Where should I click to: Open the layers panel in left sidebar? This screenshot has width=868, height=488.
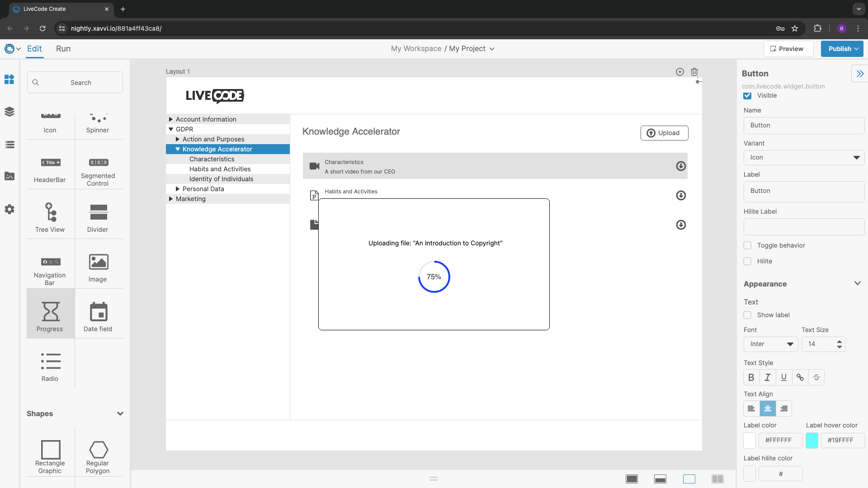pyautogui.click(x=9, y=112)
